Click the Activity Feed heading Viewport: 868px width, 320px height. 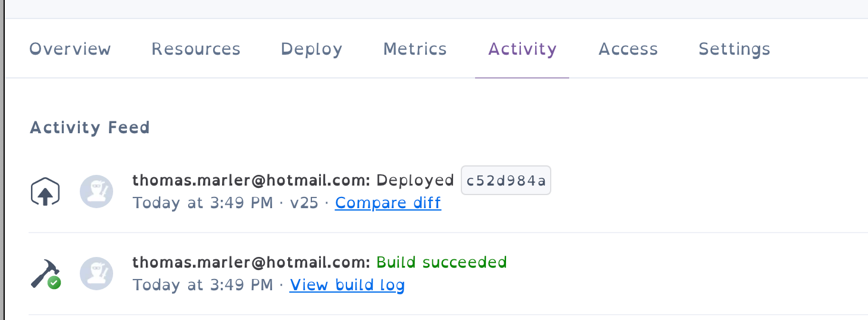(90, 127)
